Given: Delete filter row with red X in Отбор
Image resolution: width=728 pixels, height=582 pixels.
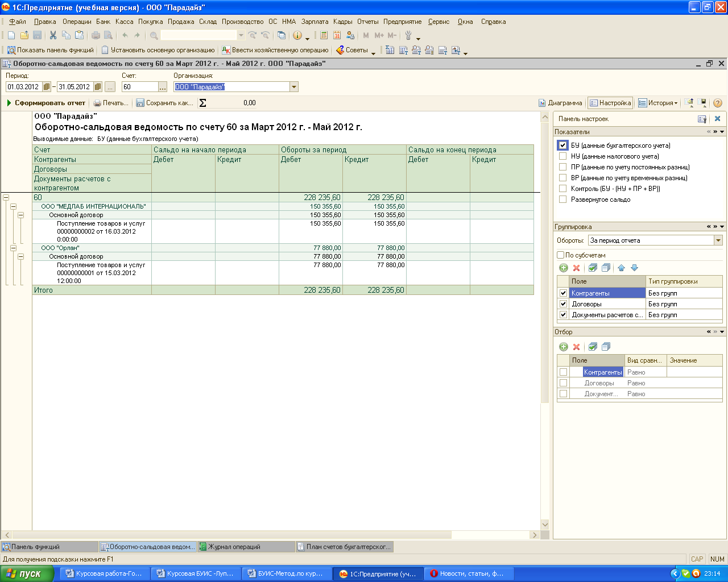Looking at the screenshot, I should [576, 347].
